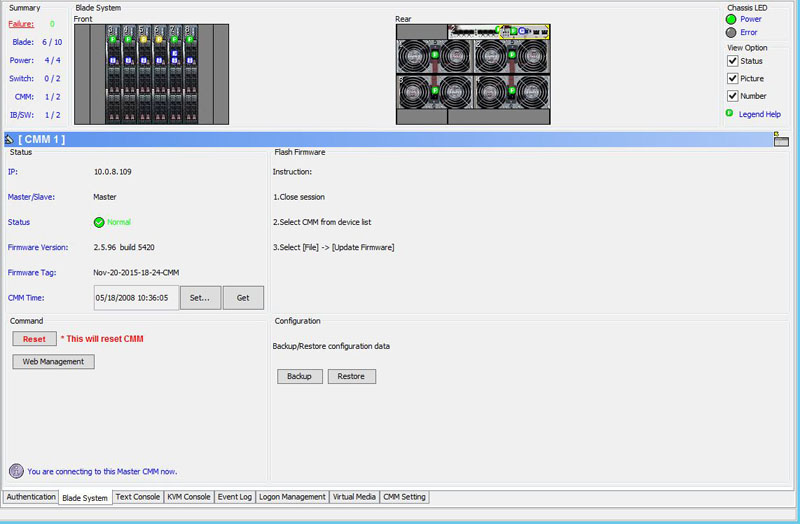Click the green Power chassis LED

(731, 19)
